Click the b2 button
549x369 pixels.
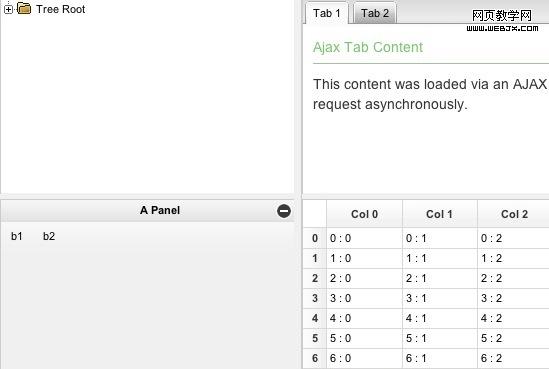pyautogui.click(x=49, y=236)
